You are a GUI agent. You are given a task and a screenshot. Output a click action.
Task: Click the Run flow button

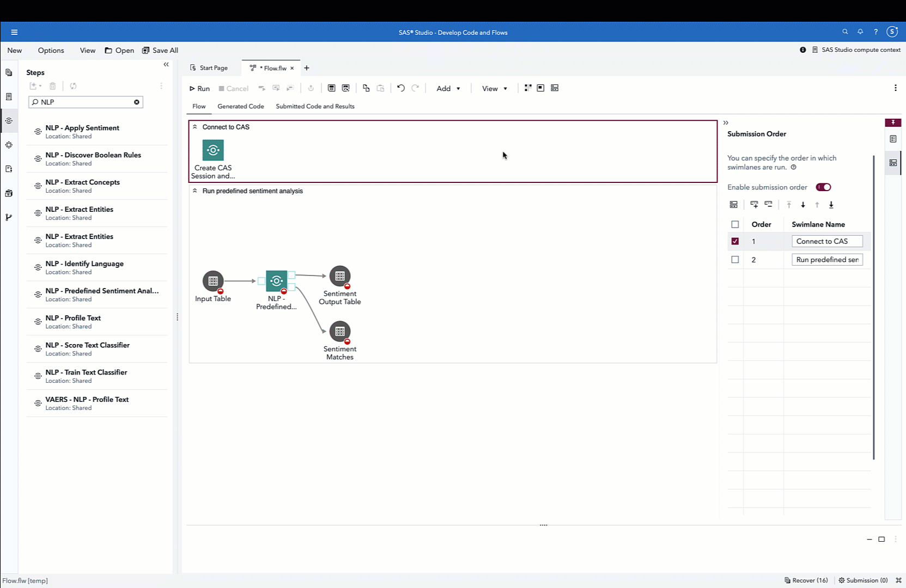coord(199,88)
